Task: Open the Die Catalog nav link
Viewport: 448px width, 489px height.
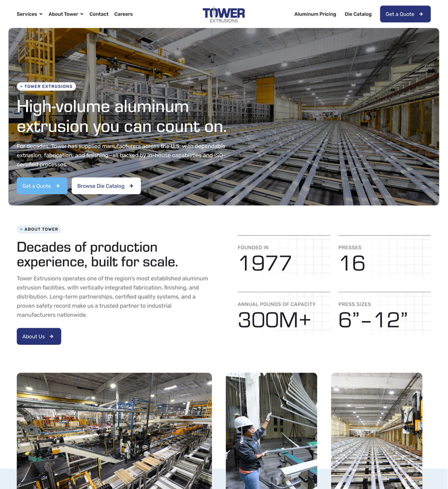Action: pyautogui.click(x=358, y=14)
